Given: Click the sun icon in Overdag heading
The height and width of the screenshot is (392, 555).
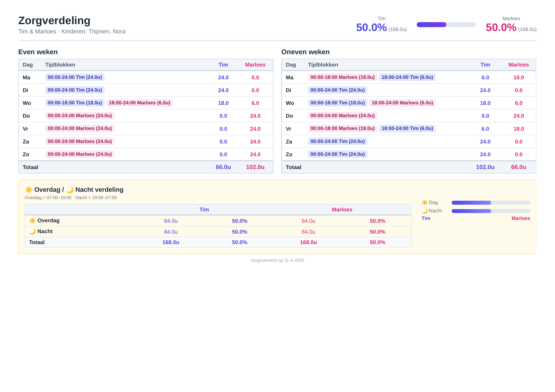Looking at the screenshot, I should point(29,190).
